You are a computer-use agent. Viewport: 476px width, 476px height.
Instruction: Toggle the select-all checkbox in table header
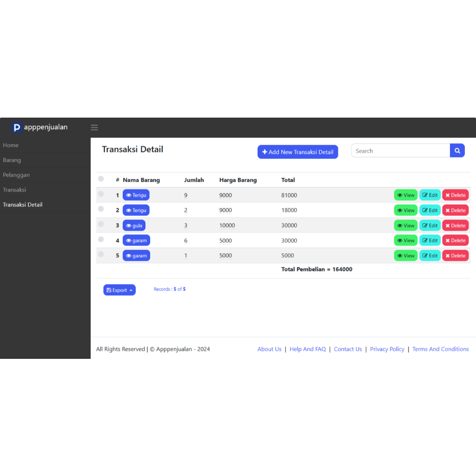pyautogui.click(x=101, y=179)
